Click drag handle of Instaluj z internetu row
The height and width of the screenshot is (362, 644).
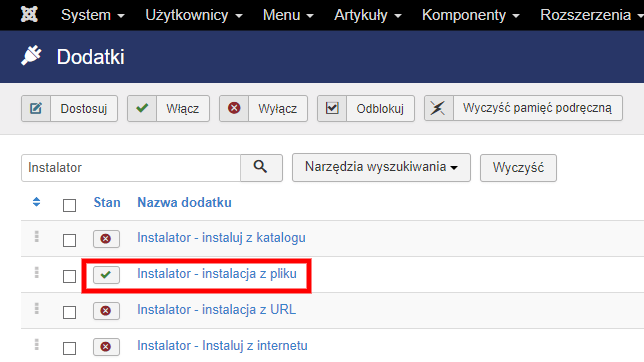(37, 345)
